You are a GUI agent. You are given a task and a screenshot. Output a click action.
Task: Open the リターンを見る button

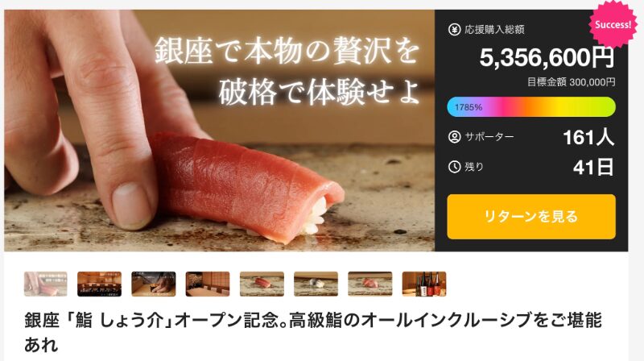point(531,217)
